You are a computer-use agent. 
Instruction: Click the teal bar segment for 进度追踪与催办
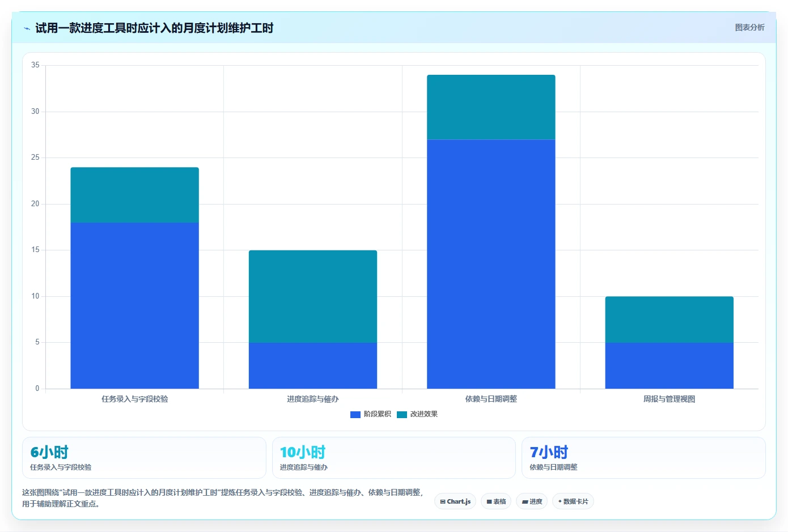[313, 296]
